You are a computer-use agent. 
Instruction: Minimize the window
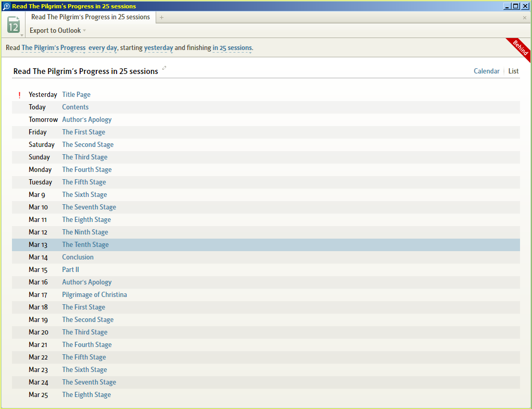coord(507,6)
